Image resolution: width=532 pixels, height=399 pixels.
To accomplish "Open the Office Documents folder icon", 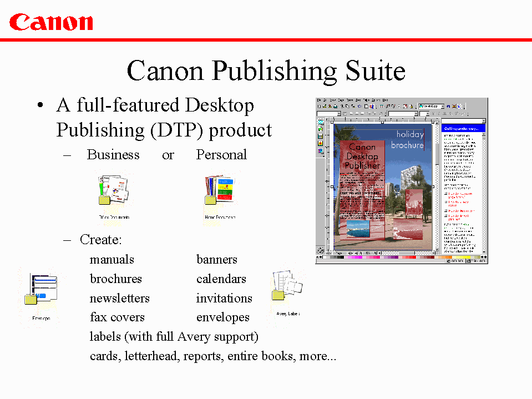I will click(113, 191).
